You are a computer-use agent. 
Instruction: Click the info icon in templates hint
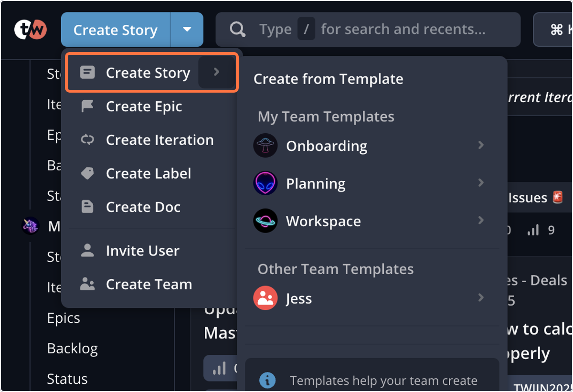[x=267, y=381]
